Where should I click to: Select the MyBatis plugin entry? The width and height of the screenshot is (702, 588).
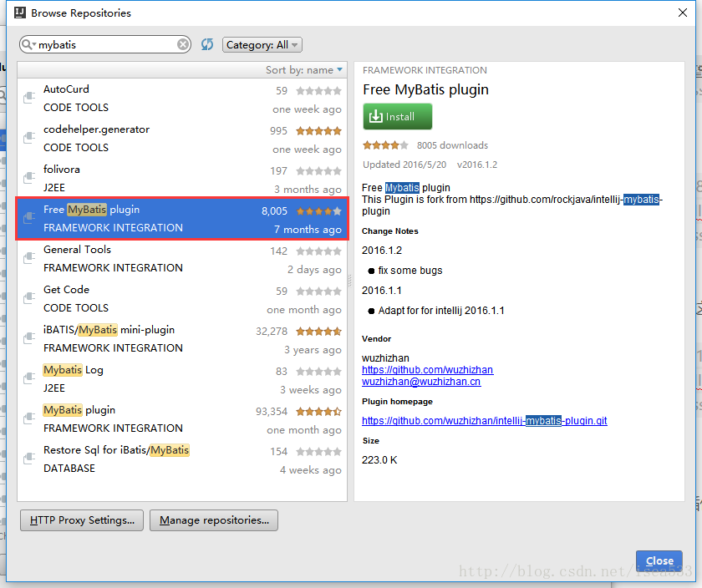click(x=182, y=418)
